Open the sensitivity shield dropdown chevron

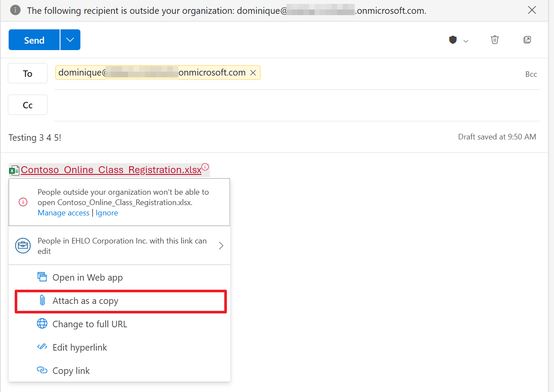pos(466,41)
